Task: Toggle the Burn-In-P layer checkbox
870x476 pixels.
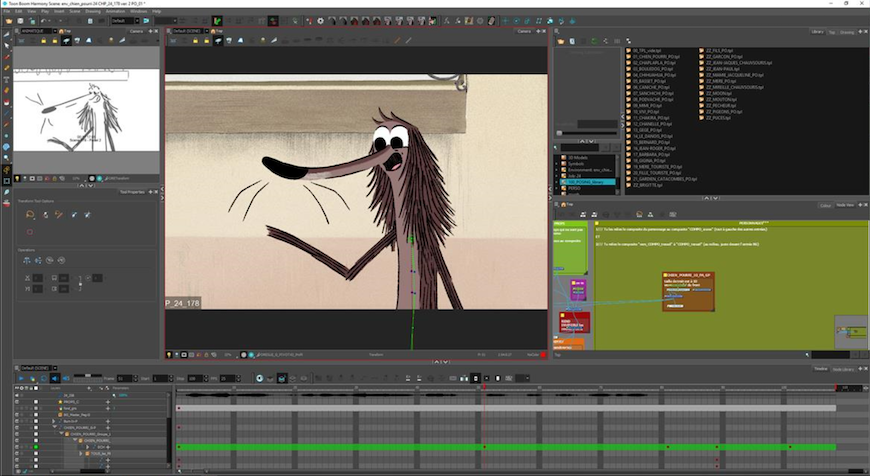Action: click(36, 421)
